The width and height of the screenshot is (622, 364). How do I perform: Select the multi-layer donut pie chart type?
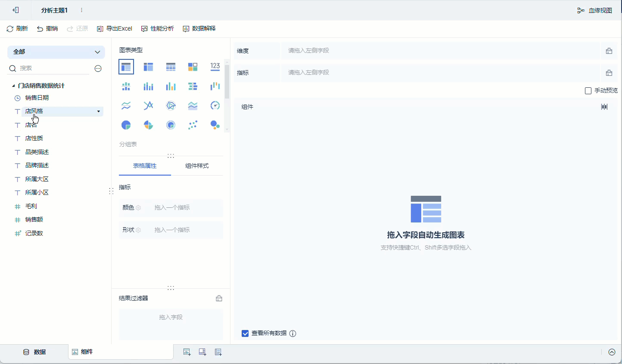point(171,125)
